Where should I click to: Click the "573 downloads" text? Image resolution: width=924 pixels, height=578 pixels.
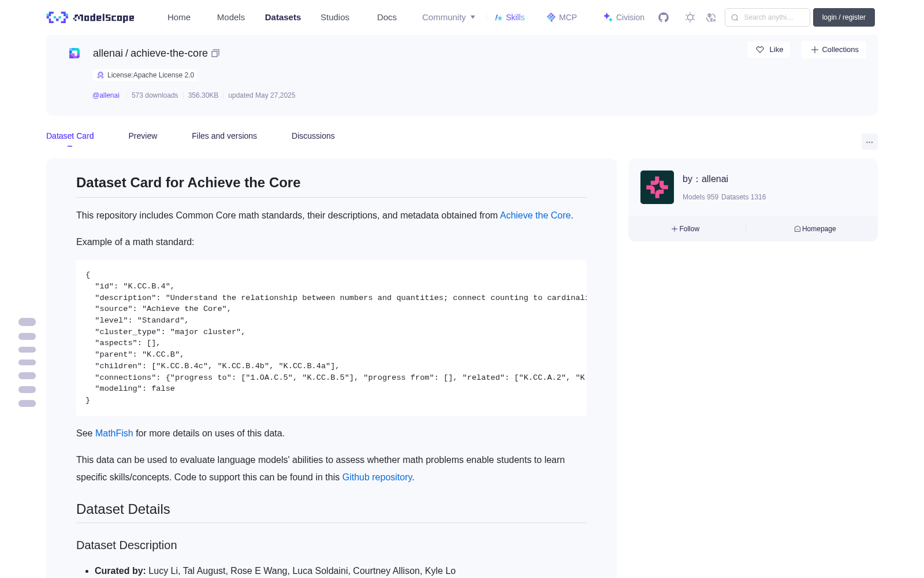point(155,95)
